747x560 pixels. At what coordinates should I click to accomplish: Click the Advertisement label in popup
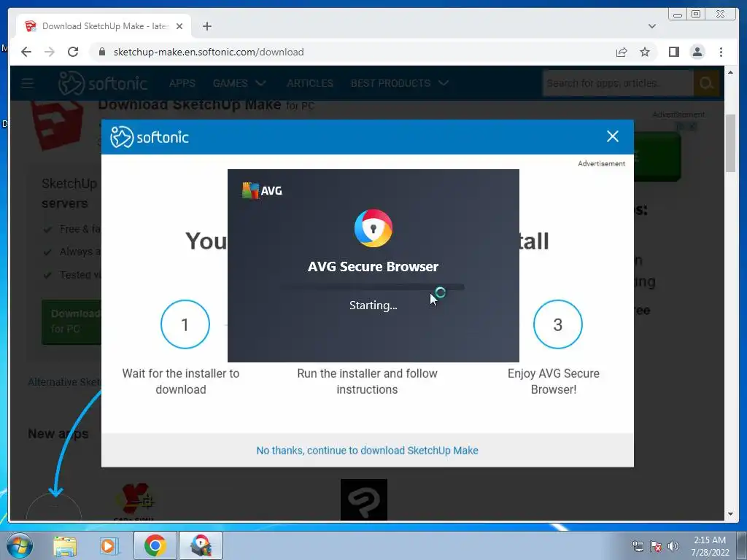pos(601,163)
